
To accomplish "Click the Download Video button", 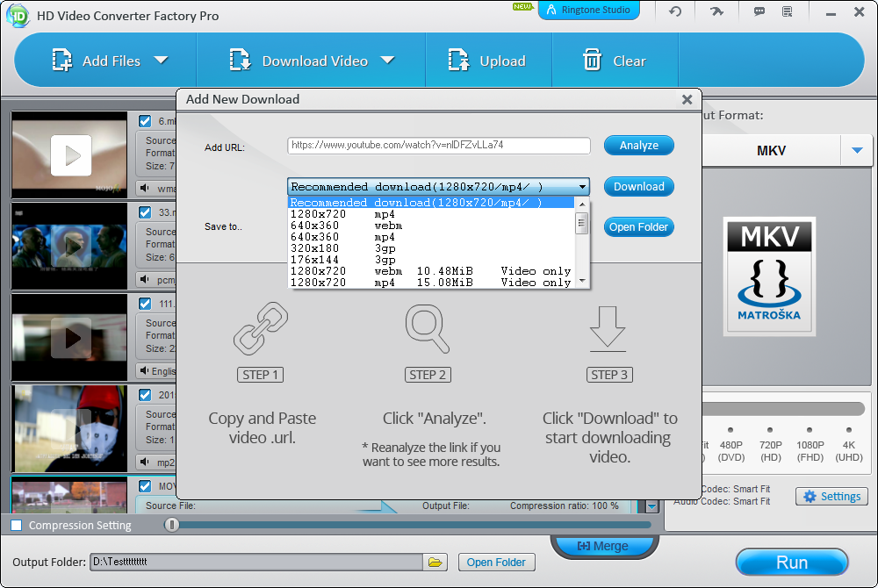I will (299, 61).
